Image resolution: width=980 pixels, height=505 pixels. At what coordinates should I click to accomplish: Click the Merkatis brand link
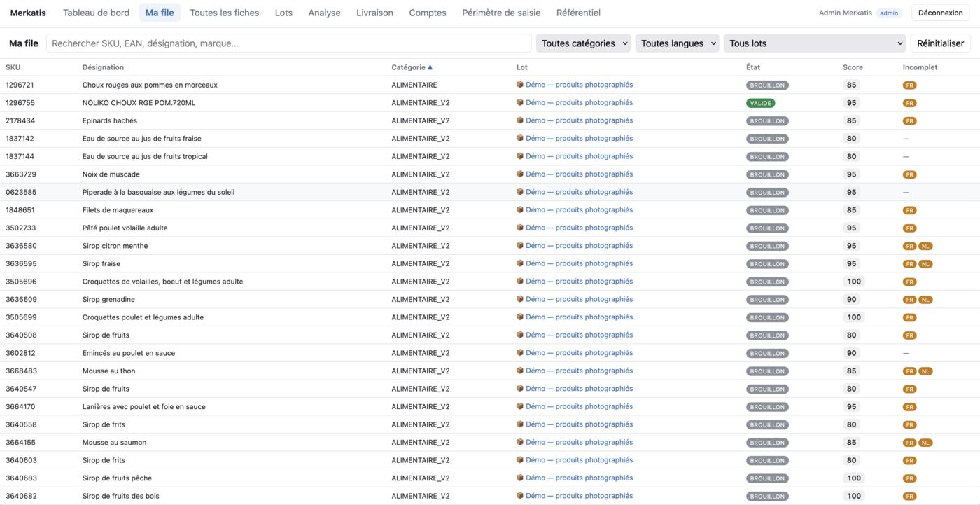coord(28,13)
